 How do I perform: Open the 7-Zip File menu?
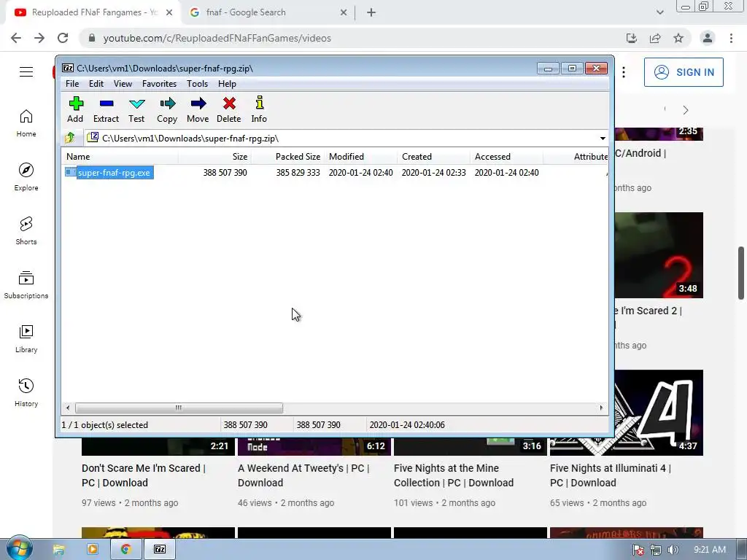[72, 84]
